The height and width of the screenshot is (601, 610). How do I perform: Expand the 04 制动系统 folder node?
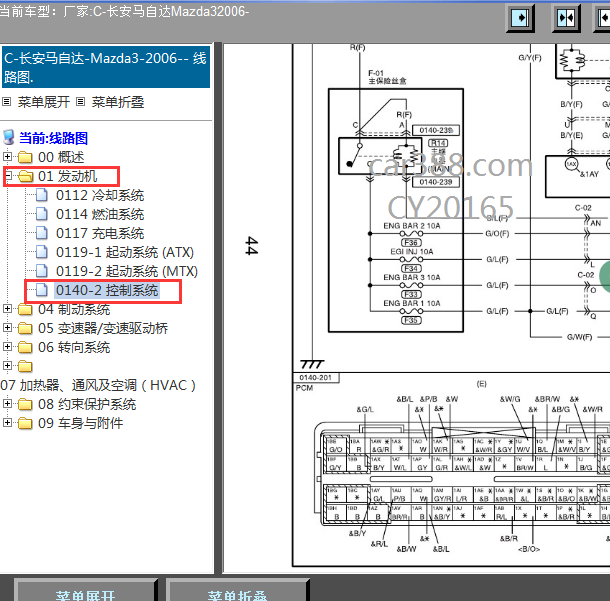pyautogui.click(x=7, y=308)
